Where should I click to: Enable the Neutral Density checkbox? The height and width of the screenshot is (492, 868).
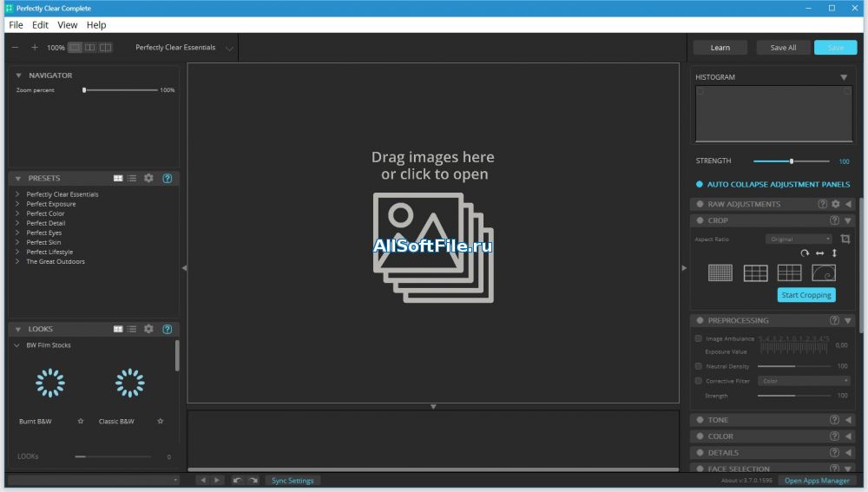pos(699,366)
